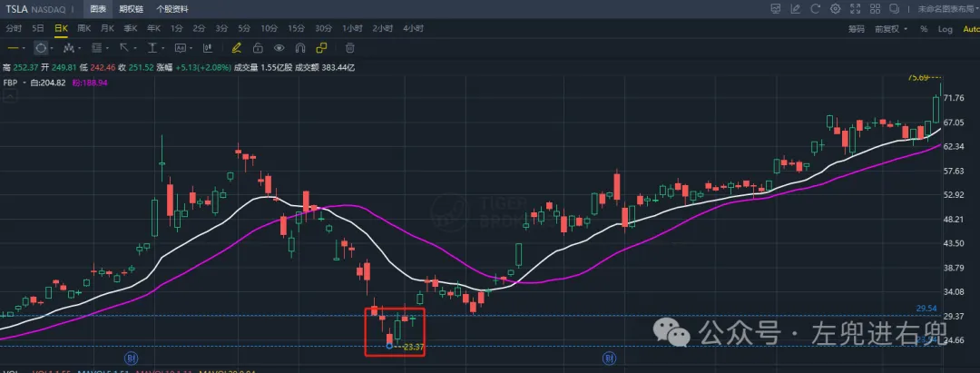Screen dimensions: 980x373
Task: Select the 季K timeframe
Action: tap(130, 29)
